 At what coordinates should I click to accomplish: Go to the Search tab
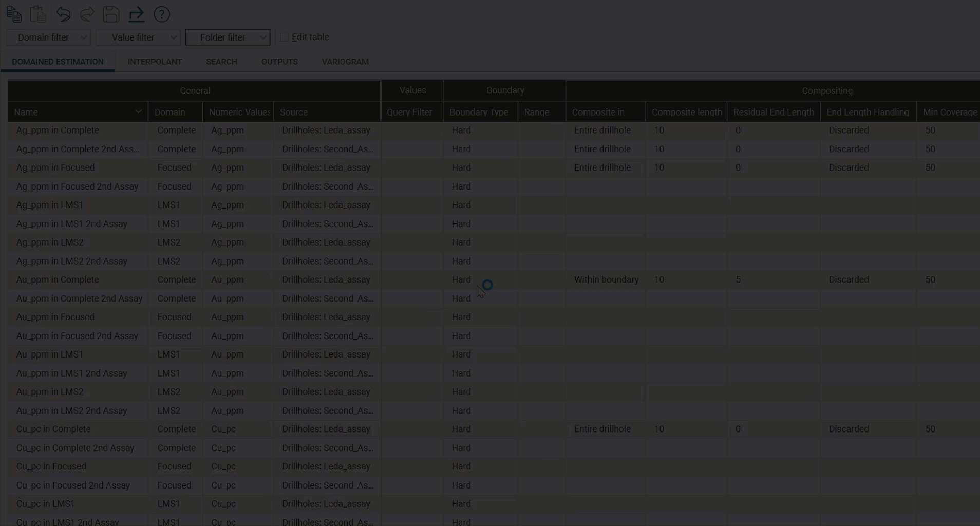click(221, 62)
